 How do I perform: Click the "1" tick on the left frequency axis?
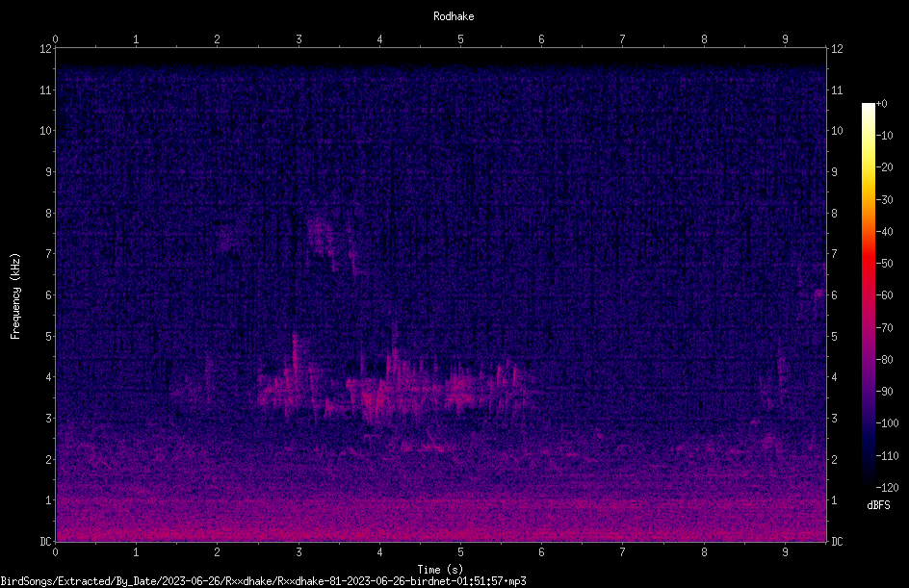point(48,500)
